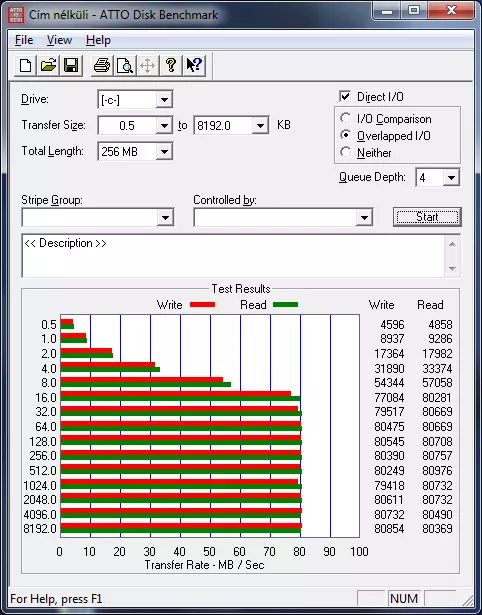The image size is (482, 615).
Task: Open the Total Length dropdown
Action: [164, 151]
